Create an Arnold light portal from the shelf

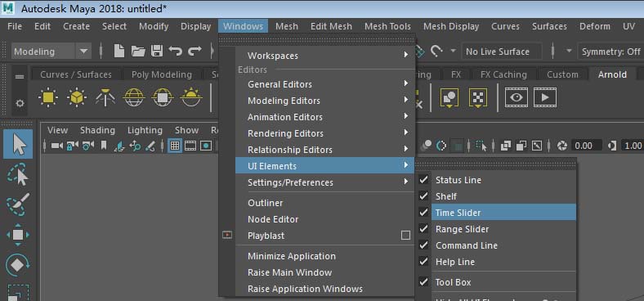(x=163, y=97)
